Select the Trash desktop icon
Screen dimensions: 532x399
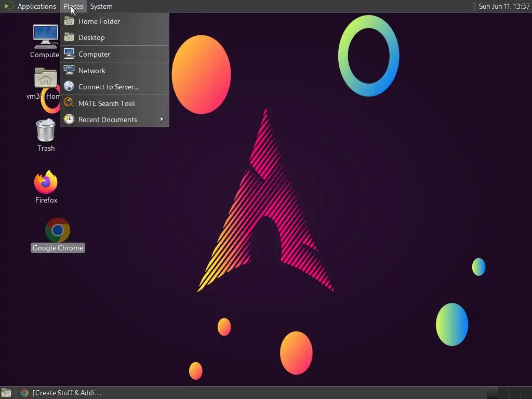click(46, 130)
